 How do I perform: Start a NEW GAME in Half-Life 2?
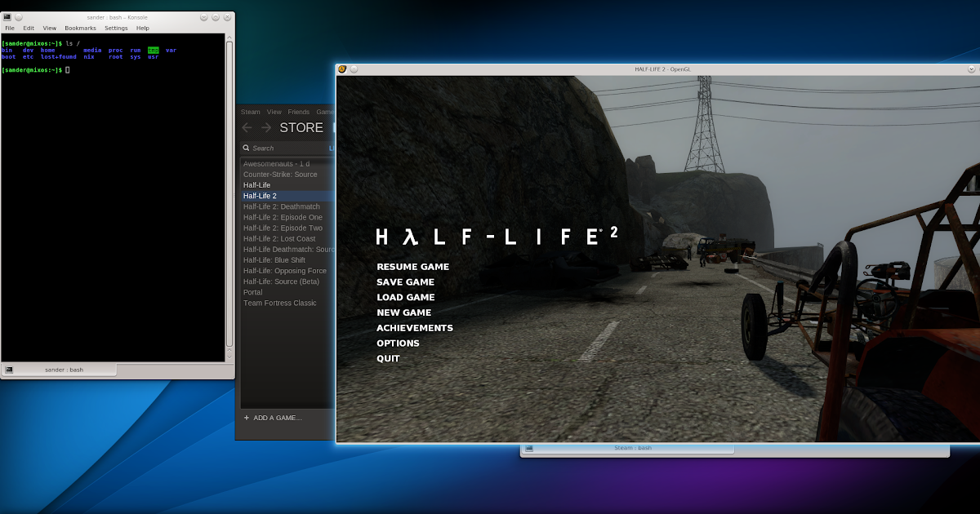coord(403,312)
